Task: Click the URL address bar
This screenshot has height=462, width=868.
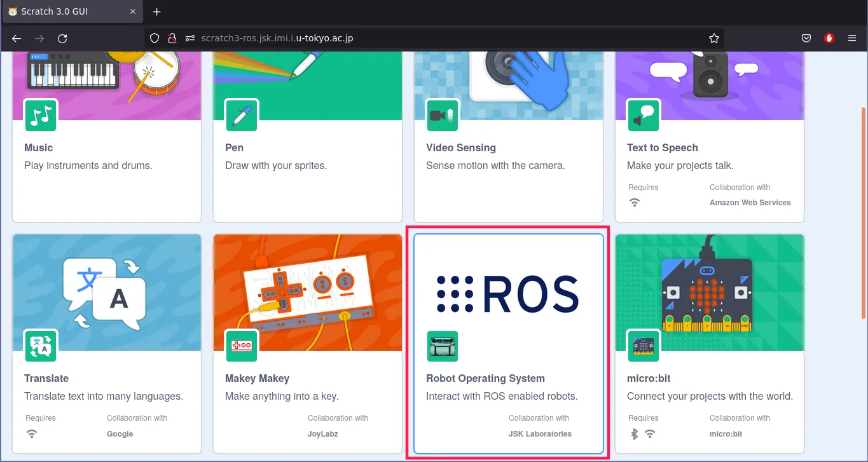Action: [445, 38]
